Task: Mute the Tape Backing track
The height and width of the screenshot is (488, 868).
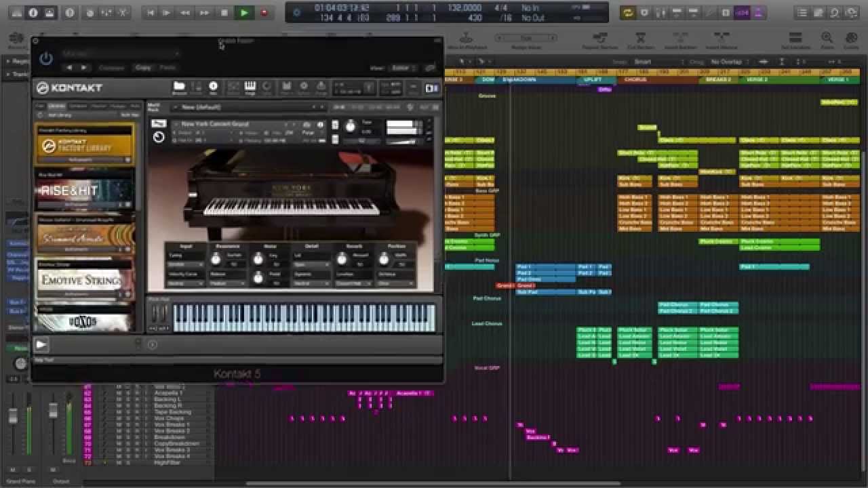Action: (x=119, y=412)
